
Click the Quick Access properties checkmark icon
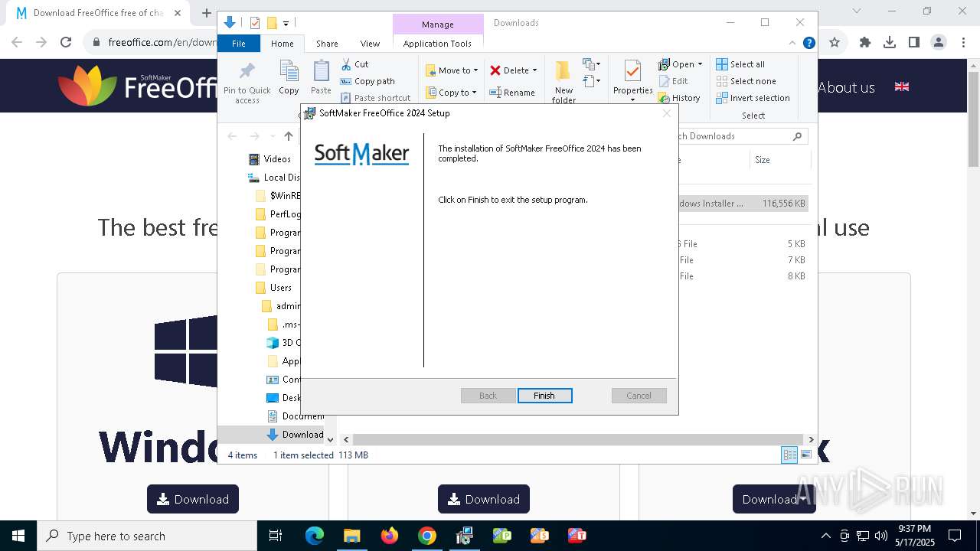255,23
